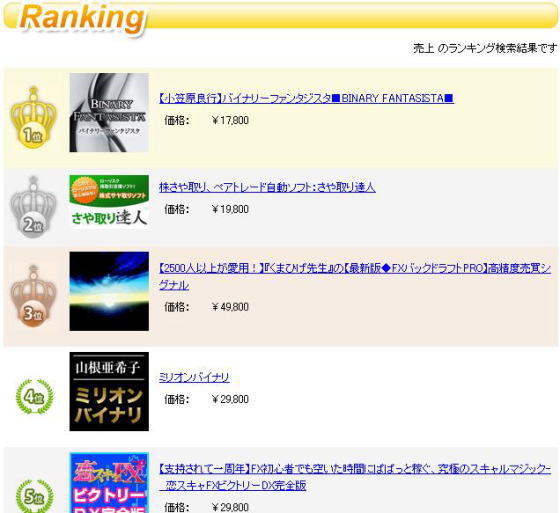Click the ¥29,800 price of ミリオンバイナリ
Viewport: 560px width, 513px height.
tap(230, 399)
